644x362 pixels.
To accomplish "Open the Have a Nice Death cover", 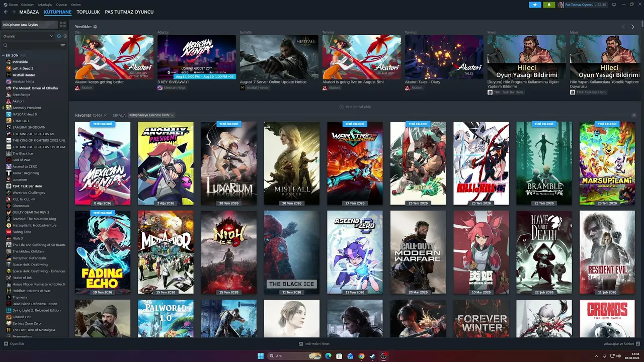I will 544,252.
